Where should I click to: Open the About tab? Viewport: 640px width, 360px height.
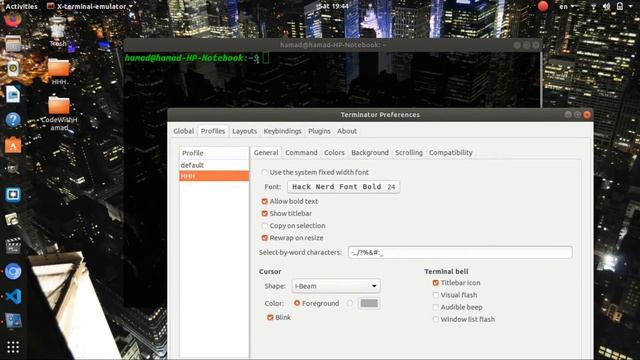click(347, 131)
